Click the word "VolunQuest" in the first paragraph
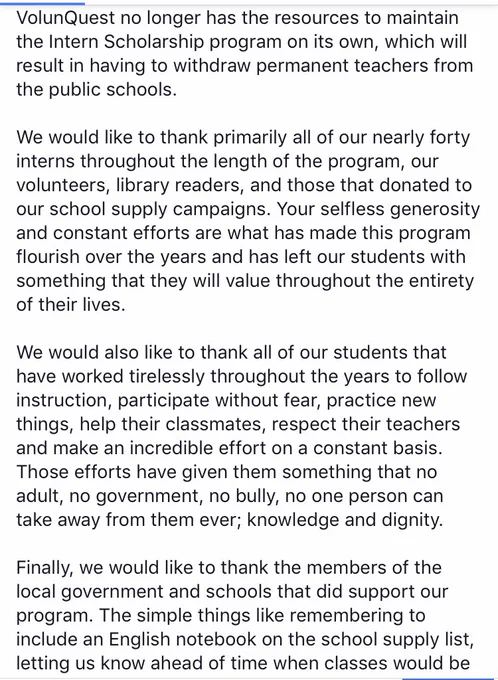The width and height of the screenshot is (498, 680). (66, 18)
